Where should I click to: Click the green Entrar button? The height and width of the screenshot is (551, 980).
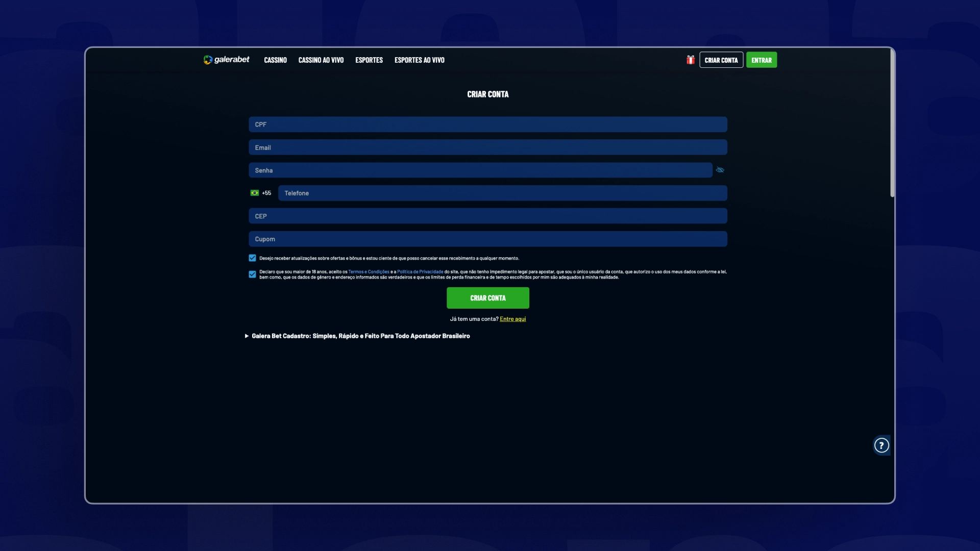pyautogui.click(x=762, y=60)
